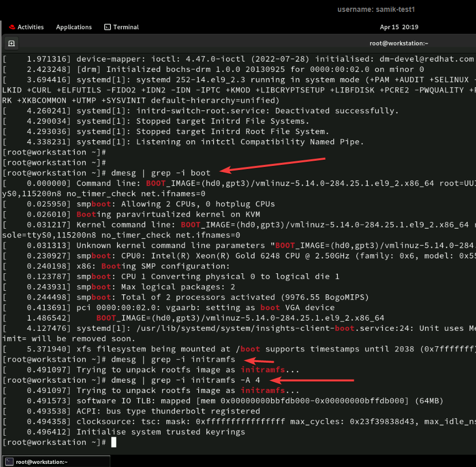Click the terminal cursor at last prompt
Screen dimensions: 476x467
coord(114,442)
